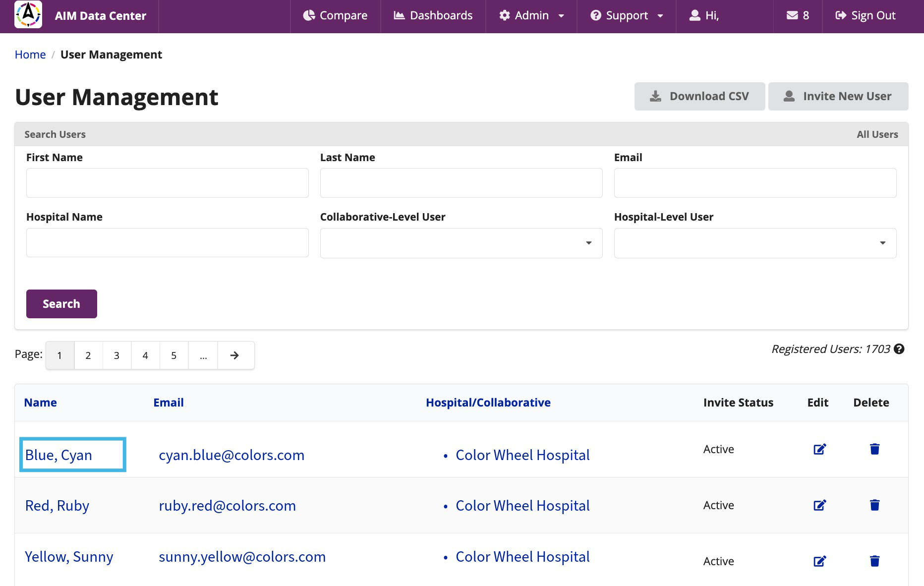
Task: Open user Red, Ruby
Action: [57, 506]
